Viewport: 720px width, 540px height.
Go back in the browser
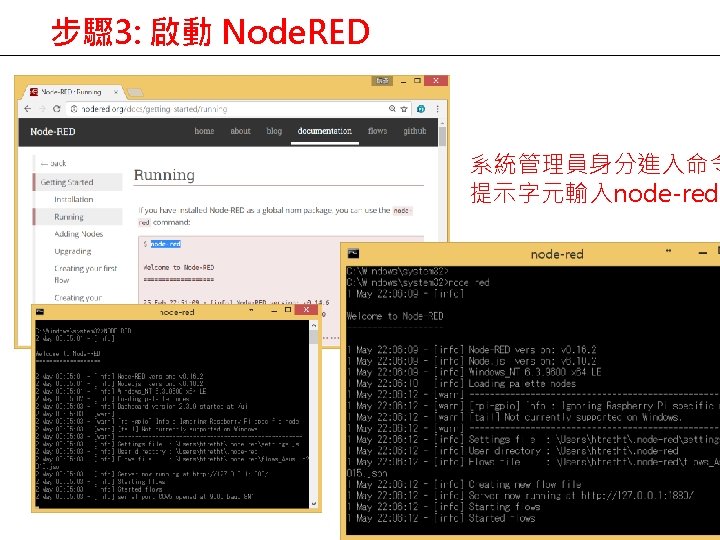coord(28,109)
